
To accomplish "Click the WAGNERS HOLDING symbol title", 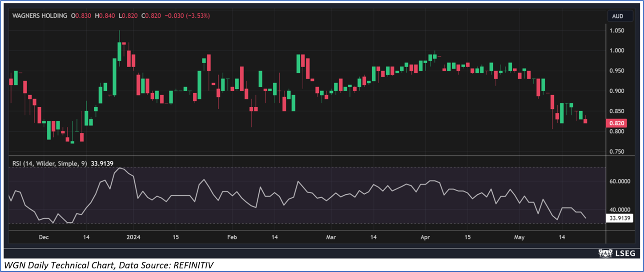I will 40,16.
